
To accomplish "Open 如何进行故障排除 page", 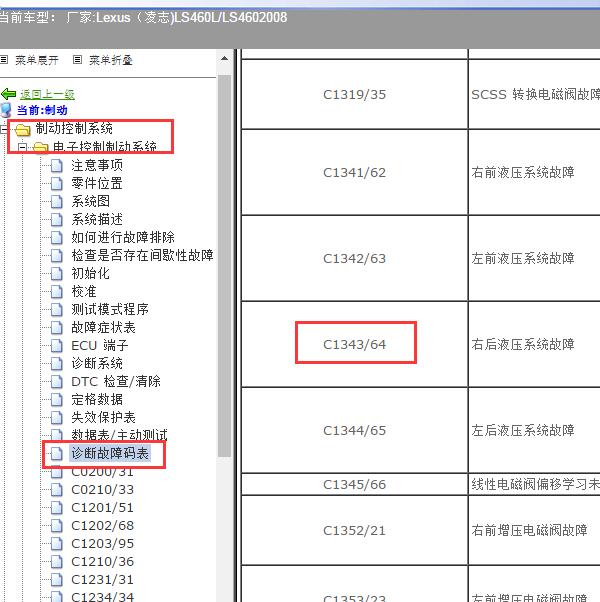I will tap(123, 237).
